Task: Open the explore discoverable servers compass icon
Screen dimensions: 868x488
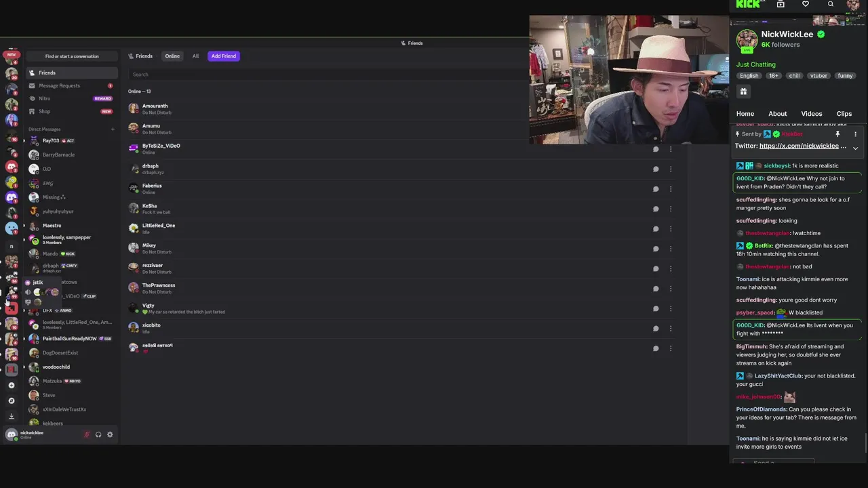Action: click(12, 401)
